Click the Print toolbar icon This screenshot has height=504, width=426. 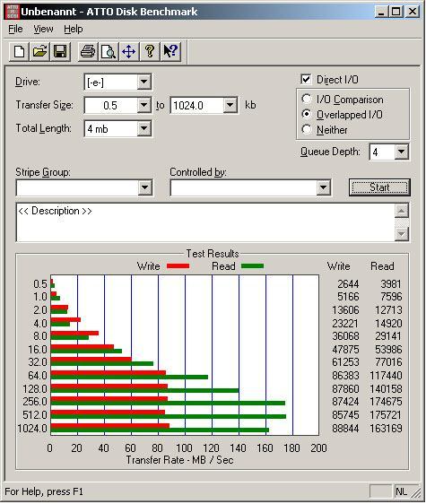coord(88,51)
